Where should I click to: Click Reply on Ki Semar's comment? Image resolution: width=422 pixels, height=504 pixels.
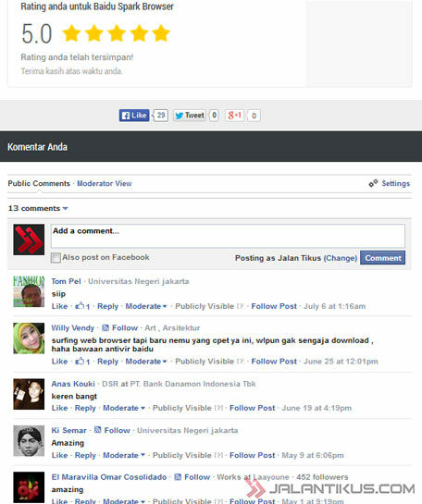[x=85, y=456]
